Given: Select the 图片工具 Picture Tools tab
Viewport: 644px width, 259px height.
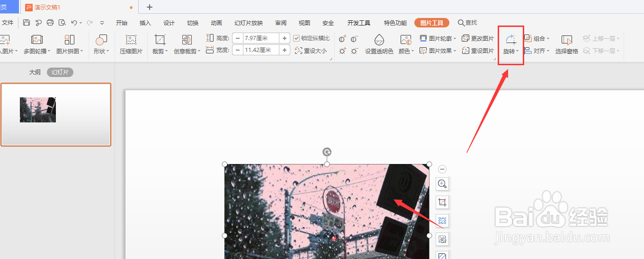Looking at the screenshot, I should (432, 23).
